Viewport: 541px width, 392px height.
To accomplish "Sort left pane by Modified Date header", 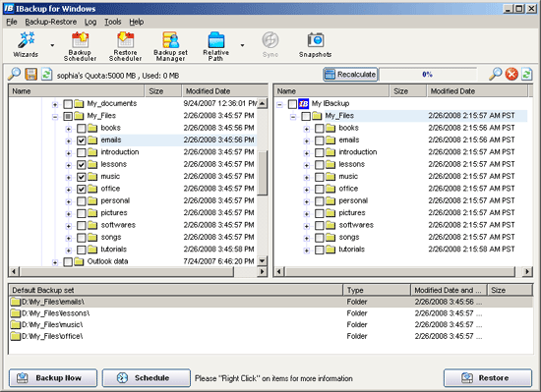I will click(224, 91).
